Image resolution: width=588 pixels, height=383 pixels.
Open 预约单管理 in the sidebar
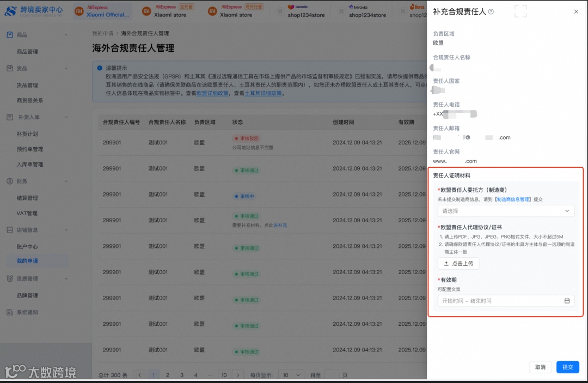tap(29, 149)
